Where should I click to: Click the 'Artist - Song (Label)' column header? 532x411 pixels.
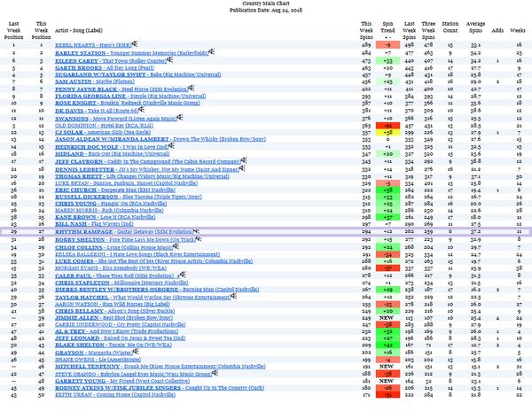pos(79,30)
